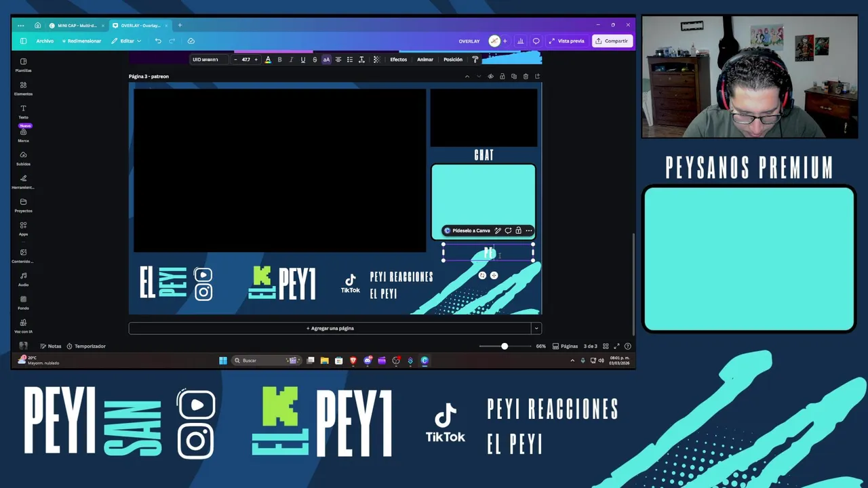Open the Fondo background panel
Screen dimensions: 868x488
pos(23,302)
